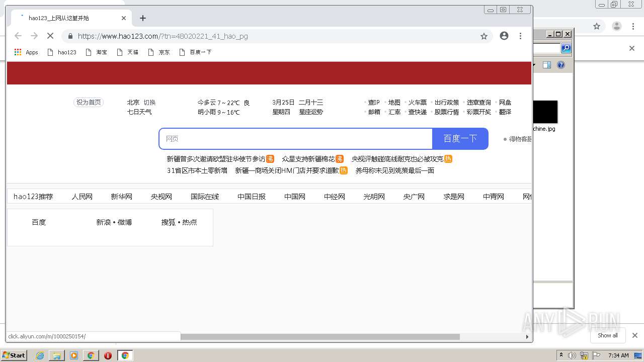Select 央视网 tab
The height and width of the screenshot is (362, 644).
162,197
